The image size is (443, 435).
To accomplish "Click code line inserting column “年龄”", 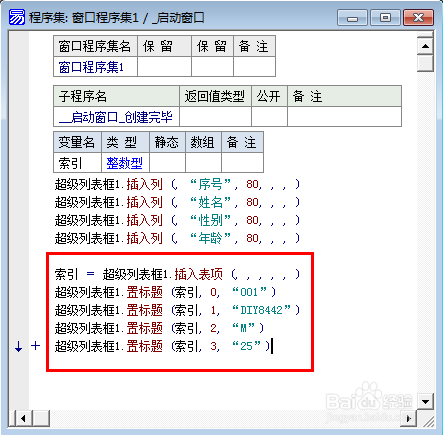I will click(x=177, y=238).
